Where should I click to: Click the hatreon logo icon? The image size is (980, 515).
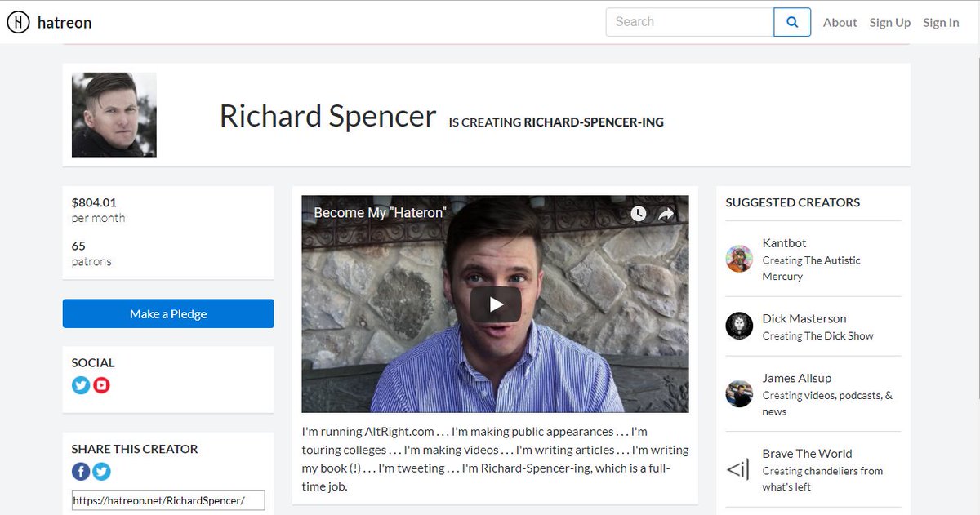[x=18, y=23]
